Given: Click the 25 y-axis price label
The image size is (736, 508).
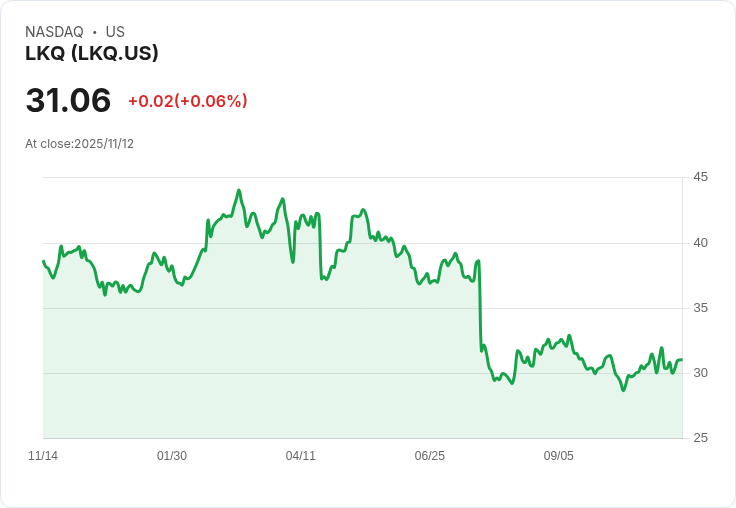Looking at the screenshot, I should click(701, 438).
